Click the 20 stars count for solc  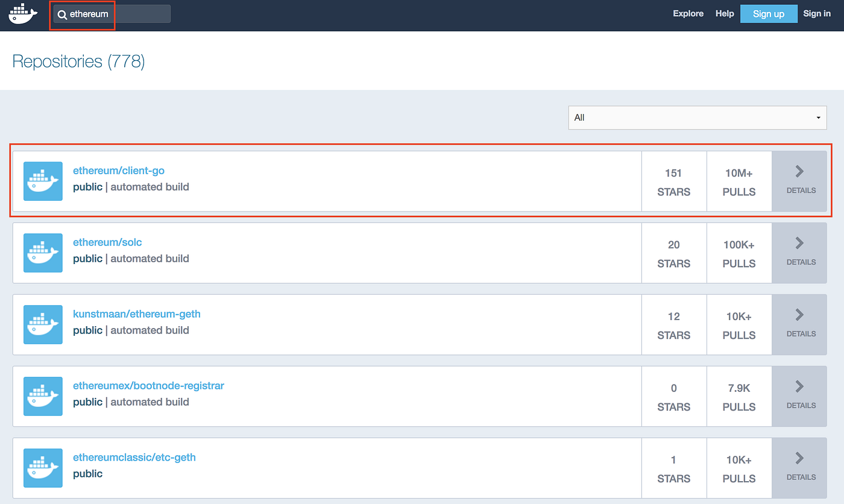[674, 245]
